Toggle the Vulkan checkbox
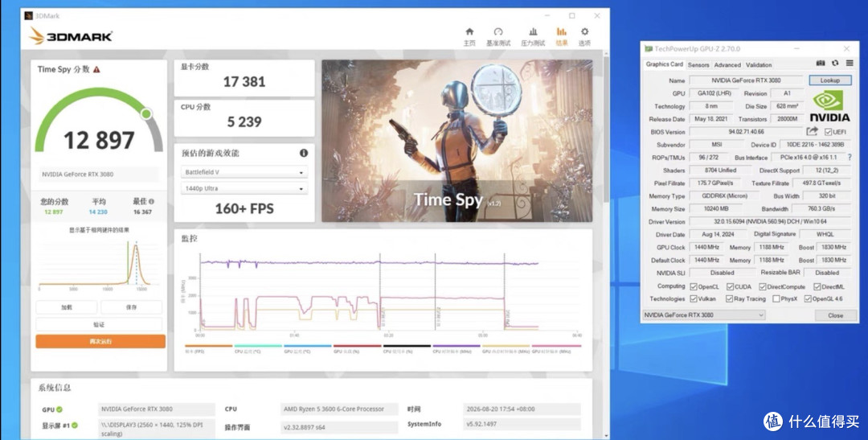This screenshot has height=440, width=868. pos(694,298)
